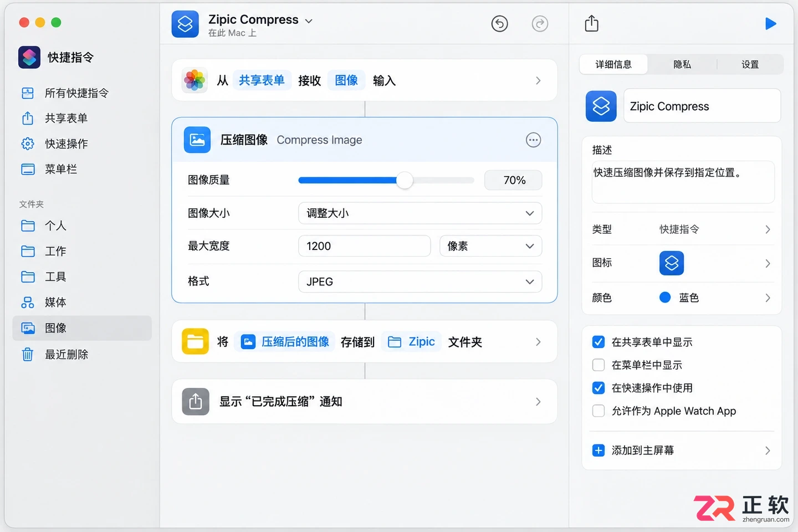Screen dimensions: 798x532
Task: Open the 像素 unit dropdown
Action: click(x=490, y=246)
